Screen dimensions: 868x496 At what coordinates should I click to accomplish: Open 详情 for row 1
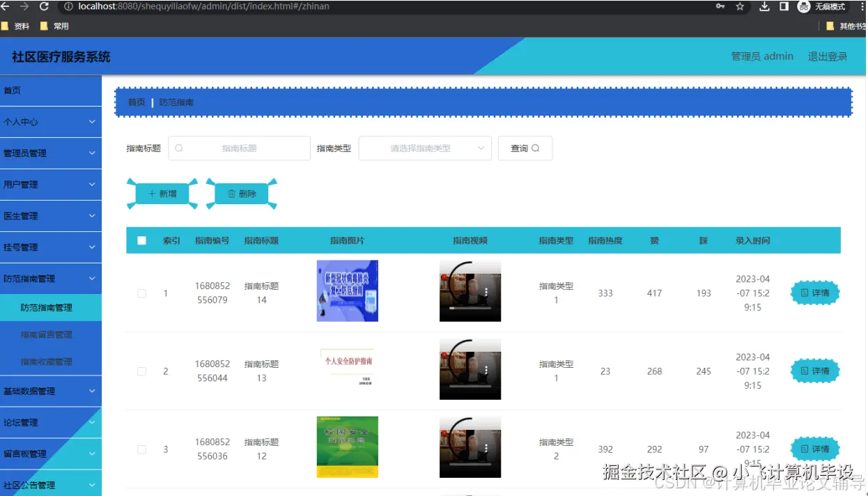(815, 293)
